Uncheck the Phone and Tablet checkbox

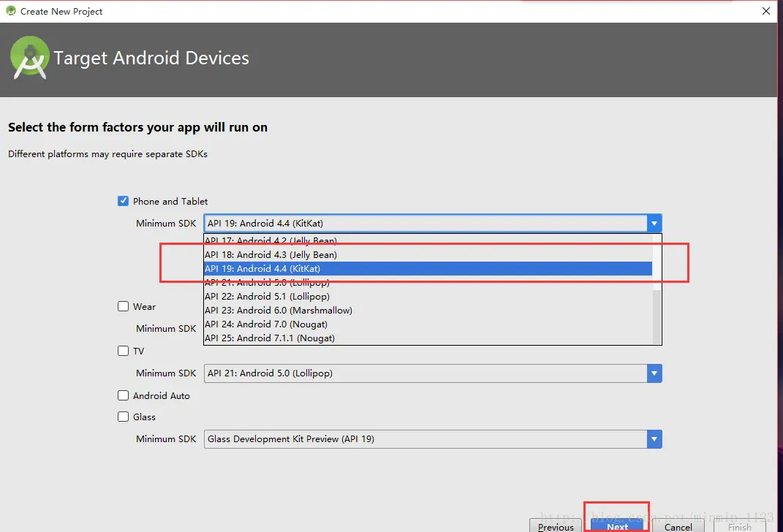(x=124, y=200)
